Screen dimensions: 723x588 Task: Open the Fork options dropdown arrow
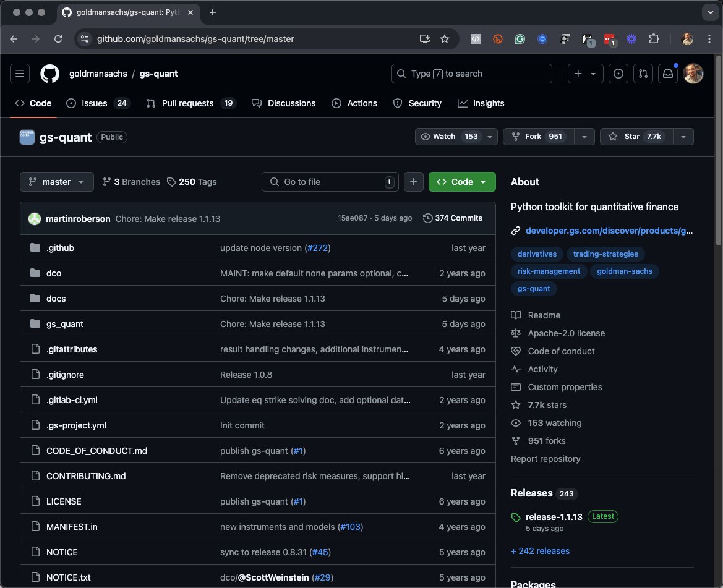click(584, 137)
